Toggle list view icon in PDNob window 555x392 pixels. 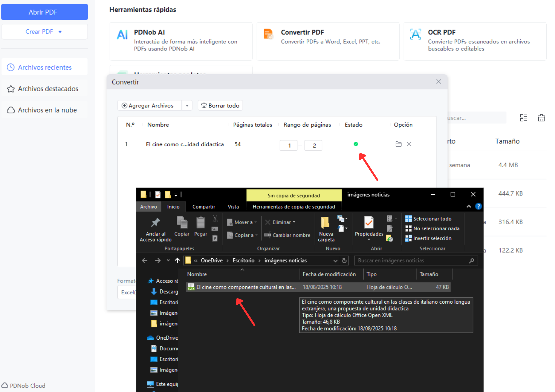[523, 118]
